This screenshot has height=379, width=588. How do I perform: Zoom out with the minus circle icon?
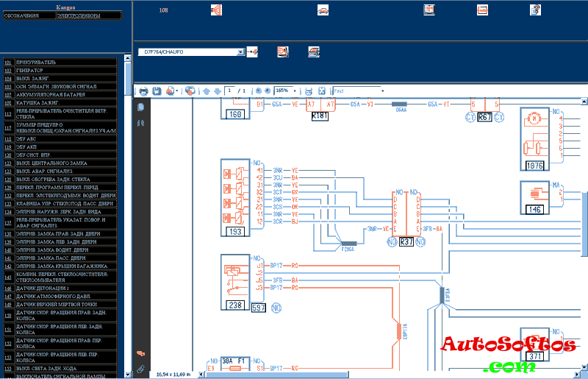coord(259,91)
